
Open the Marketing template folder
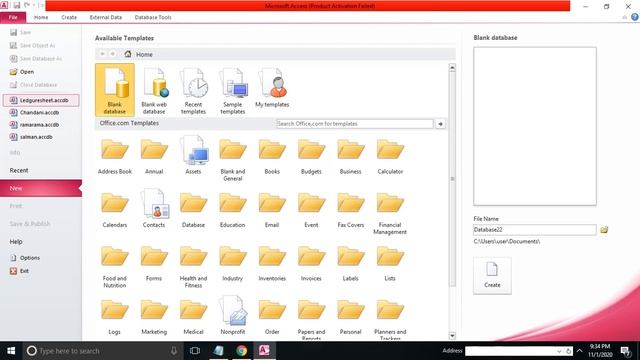coord(154,317)
